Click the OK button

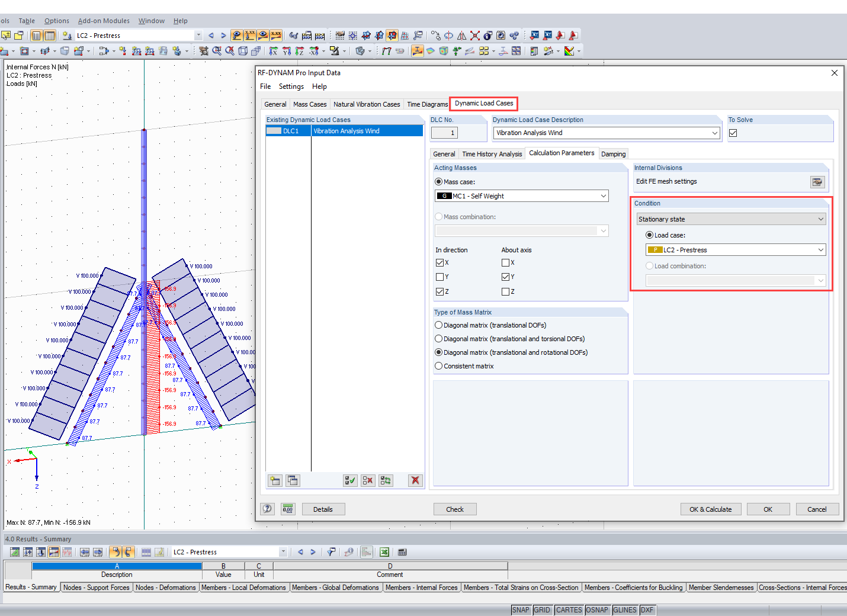tap(768, 509)
